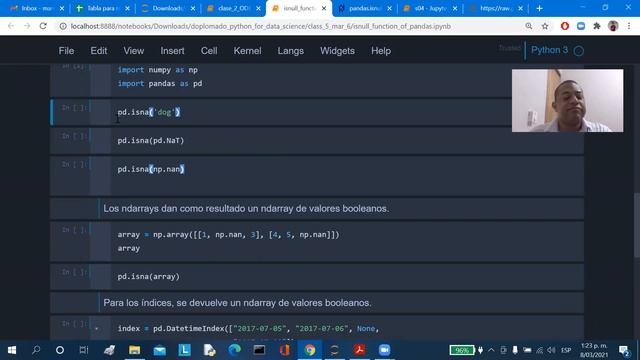Screen dimensions: 640x360
Task: Select the np.array definition code cell
Action: coord(317,242)
